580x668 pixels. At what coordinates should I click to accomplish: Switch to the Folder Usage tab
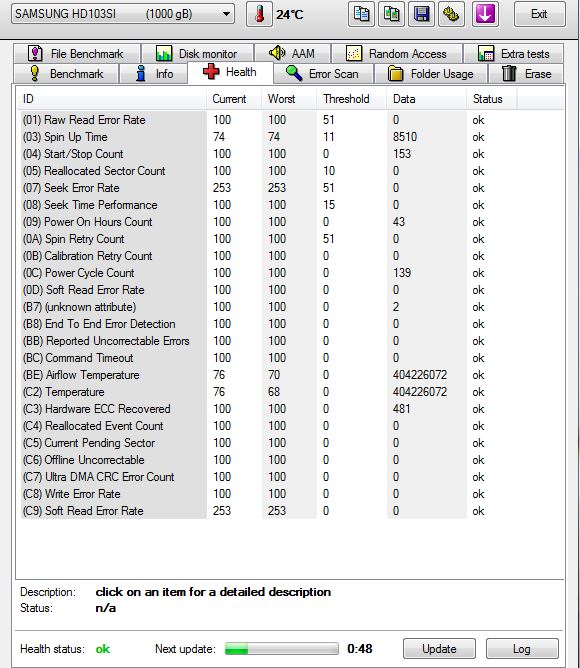tap(431, 74)
